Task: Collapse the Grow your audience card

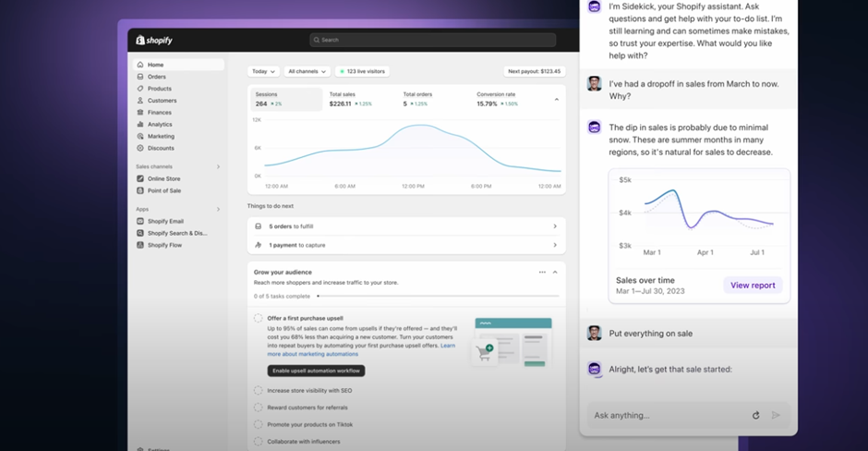Action: click(555, 272)
